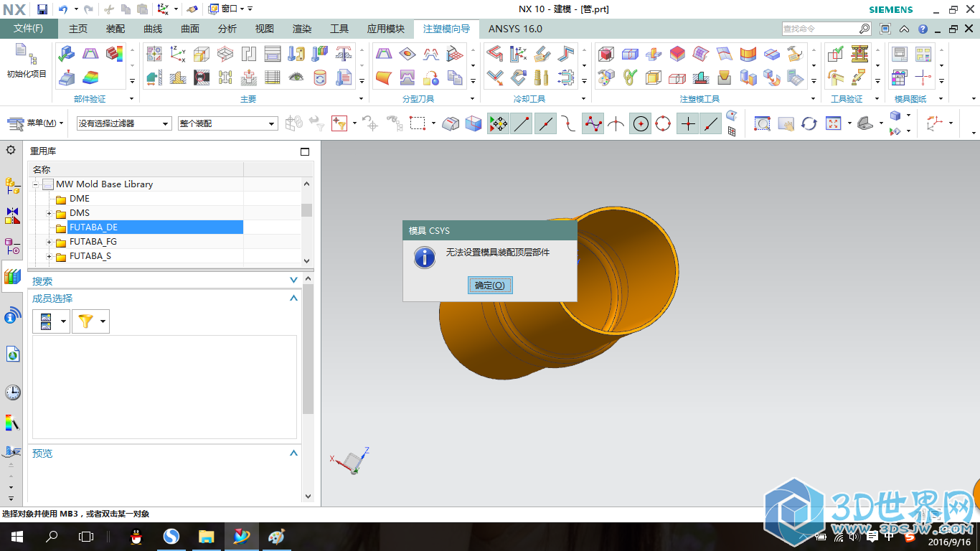Select the Draft Analysis rainbow icon
The height and width of the screenshot is (551, 980).
tap(90, 77)
